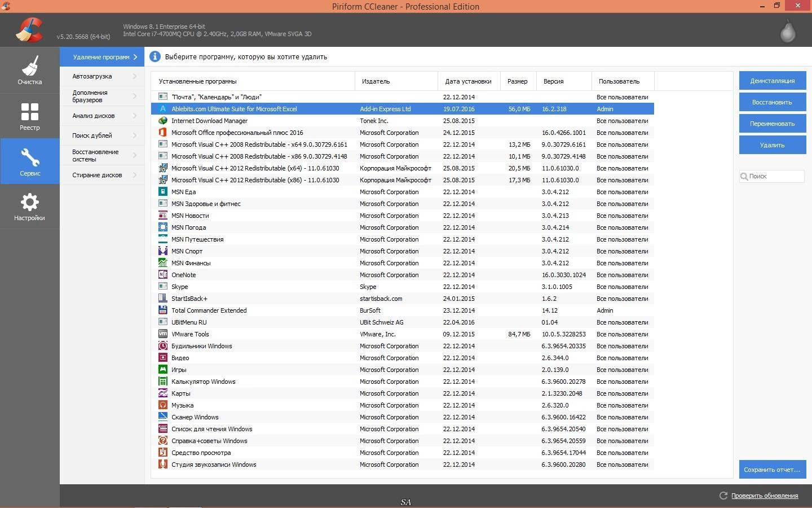812x508 pixels.
Task: Open the Автозагрузка tab
Action: point(102,76)
